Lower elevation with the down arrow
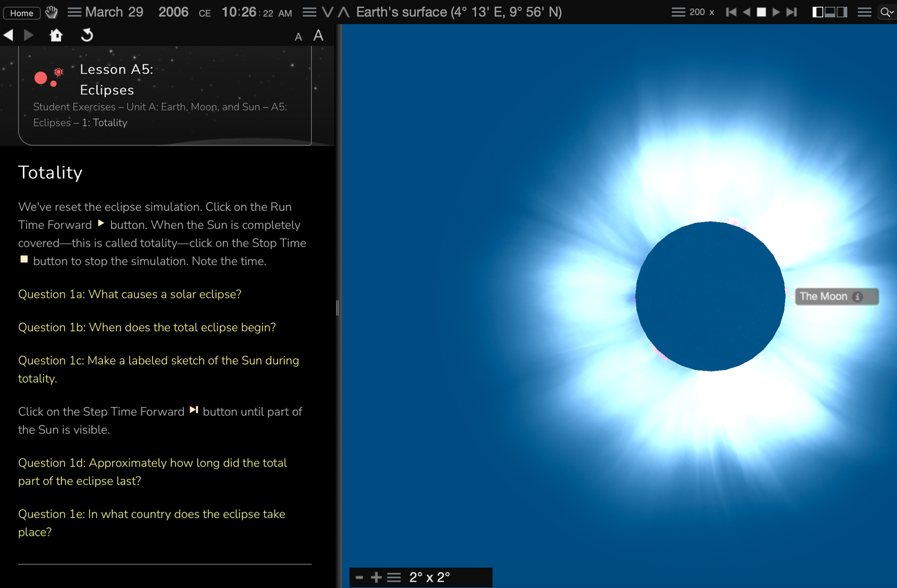 (x=328, y=12)
